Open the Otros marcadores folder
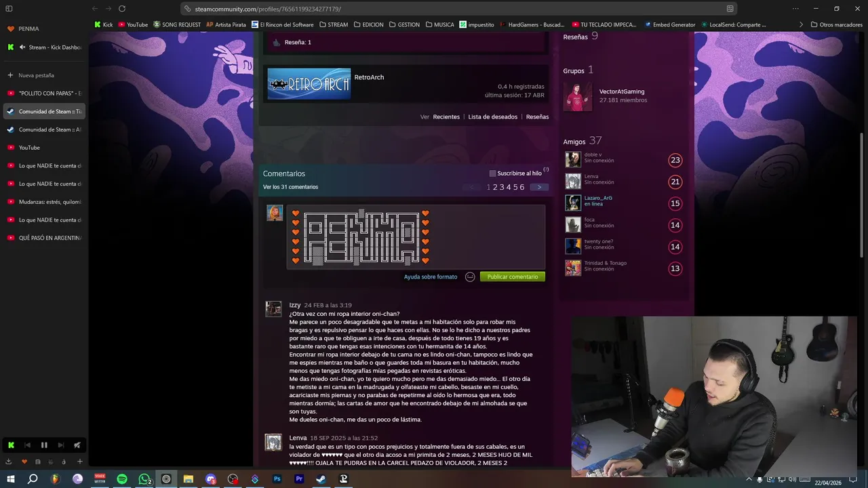 pos(836,24)
